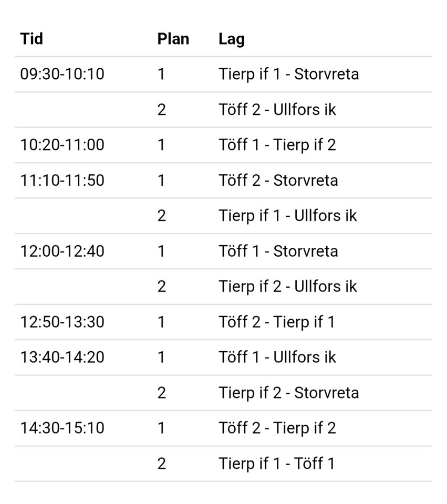447x504 pixels.
Task: Select the 10:20-11:00 time slot
Action: (x=62, y=145)
